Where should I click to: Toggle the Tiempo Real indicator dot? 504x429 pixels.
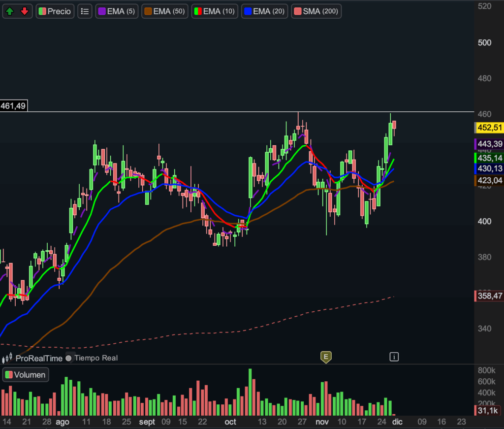tap(68, 358)
